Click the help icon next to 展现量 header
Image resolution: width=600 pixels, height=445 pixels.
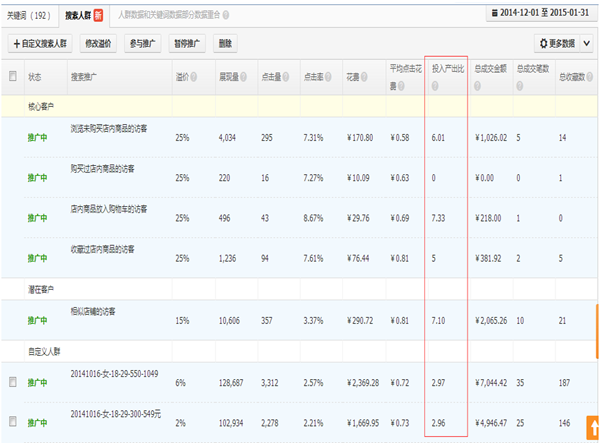(243, 77)
